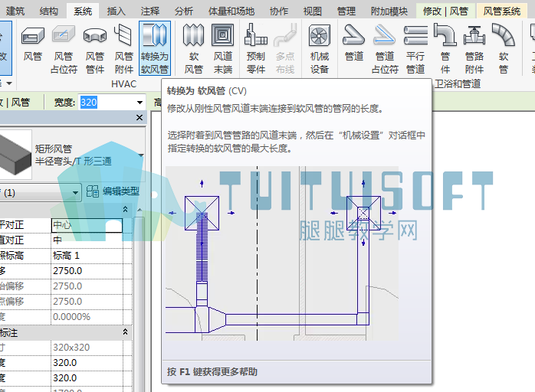
Task: Open the 视图 ribbon tab
Action: click(x=312, y=11)
